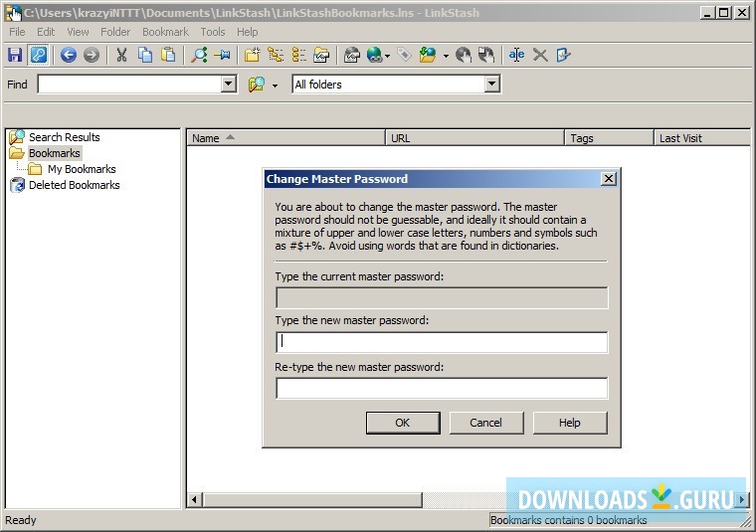Open the All folders combo box

[x=396, y=85]
